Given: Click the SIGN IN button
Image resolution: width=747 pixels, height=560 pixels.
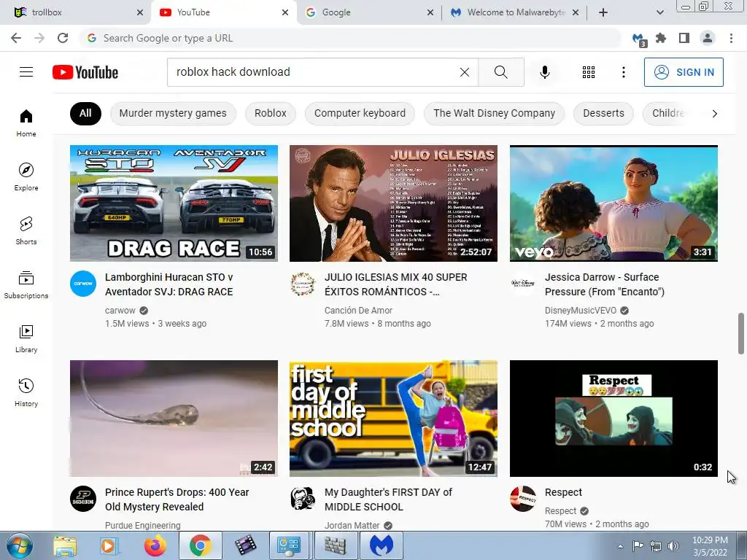Looking at the screenshot, I should pos(684,72).
